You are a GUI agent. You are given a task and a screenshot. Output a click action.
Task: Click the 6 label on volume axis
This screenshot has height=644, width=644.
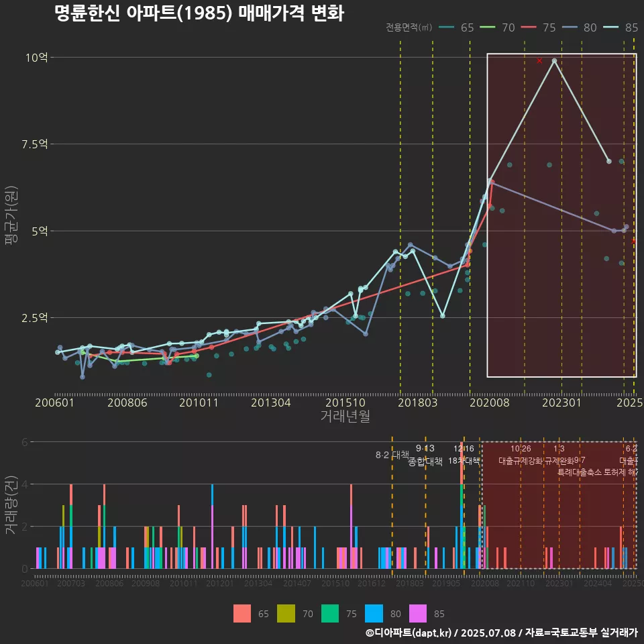tap(25, 442)
